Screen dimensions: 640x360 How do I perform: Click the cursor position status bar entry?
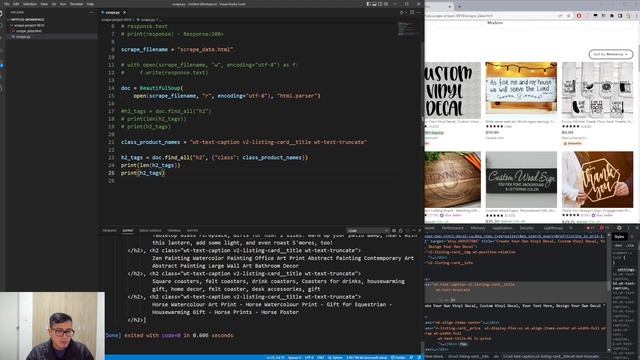coord(275,358)
